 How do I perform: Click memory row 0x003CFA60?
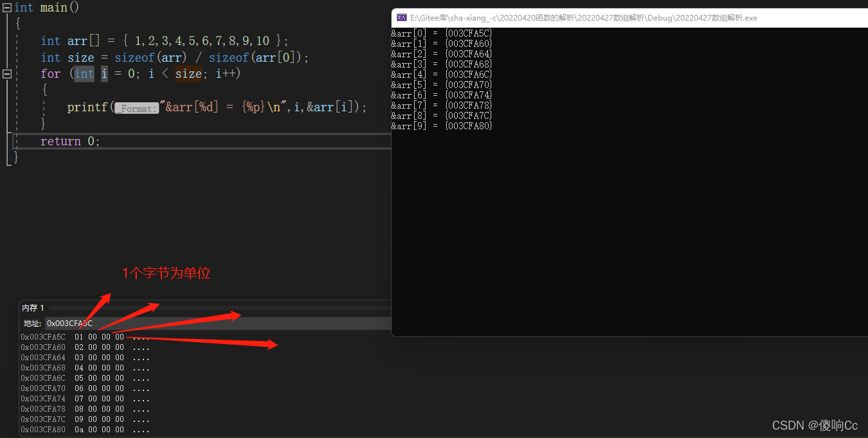pos(85,347)
